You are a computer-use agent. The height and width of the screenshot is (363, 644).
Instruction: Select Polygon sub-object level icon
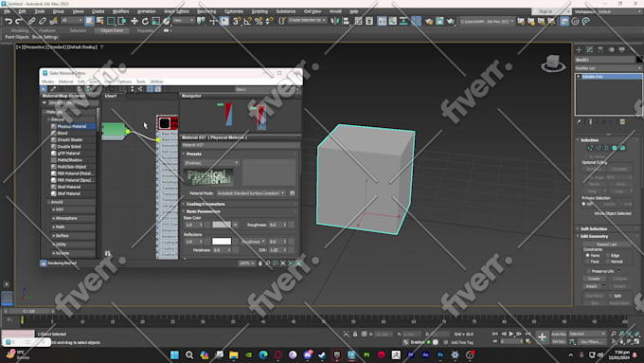615,148
